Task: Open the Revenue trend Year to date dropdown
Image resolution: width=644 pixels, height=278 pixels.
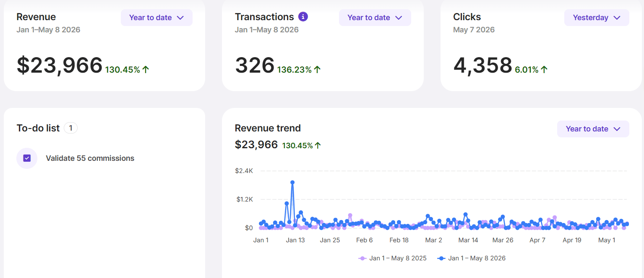Action: (x=593, y=129)
